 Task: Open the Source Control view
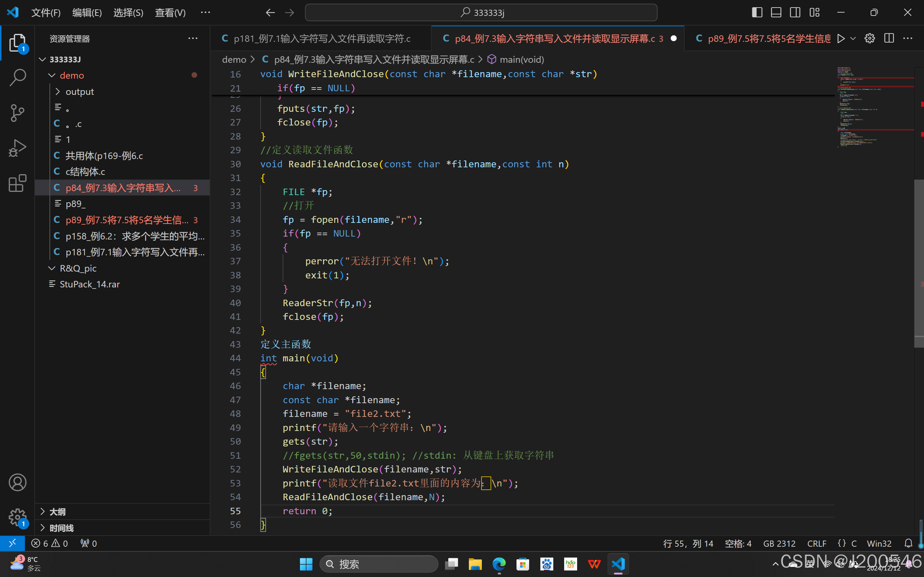tap(17, 113)
